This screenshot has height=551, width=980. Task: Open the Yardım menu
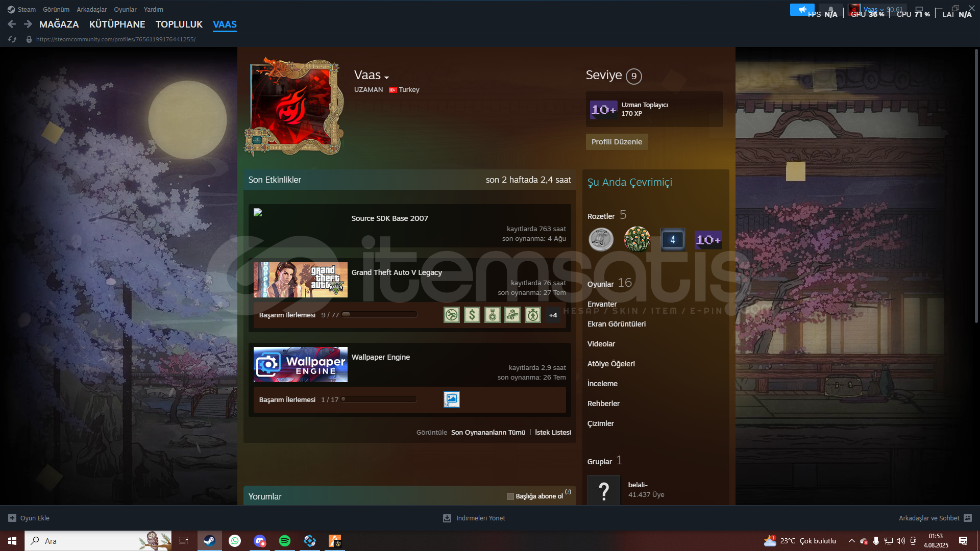point(154,9)
